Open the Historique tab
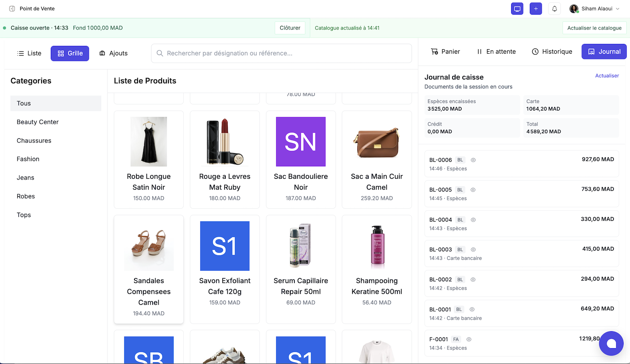 [x=552, y=52]
